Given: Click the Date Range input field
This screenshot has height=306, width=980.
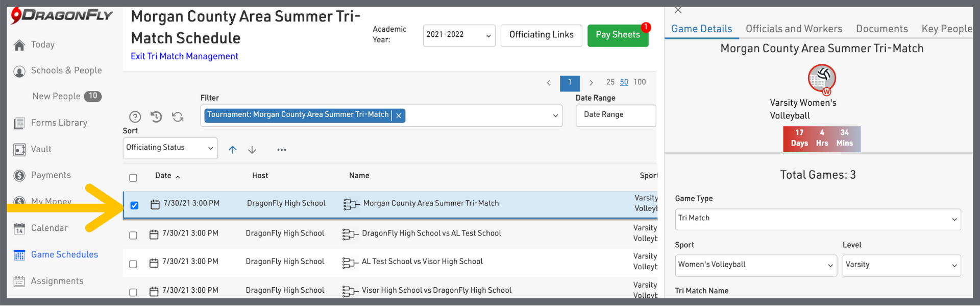Looking at the screenshot, I should pyautogui.click(x=616, y=115).
